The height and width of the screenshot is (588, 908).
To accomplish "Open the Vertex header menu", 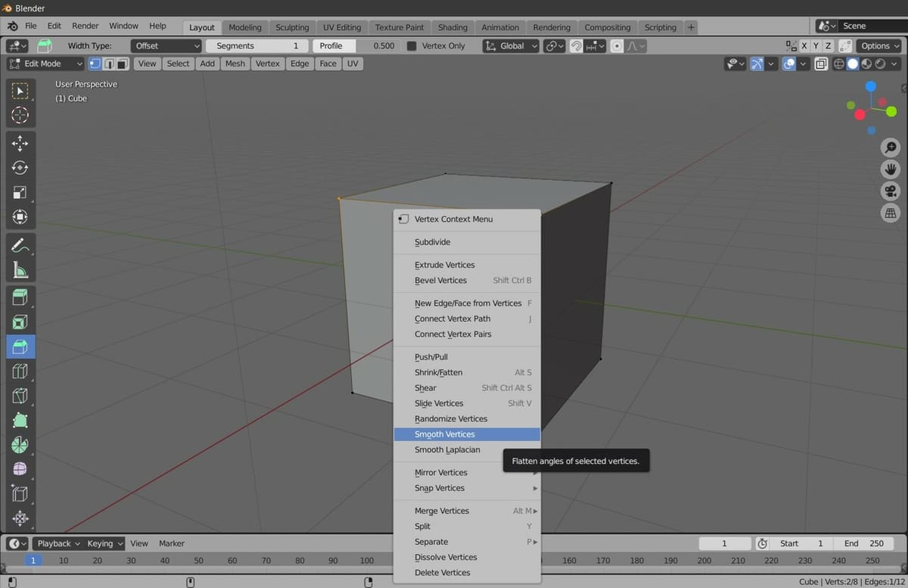I will [x=267, y=64].
